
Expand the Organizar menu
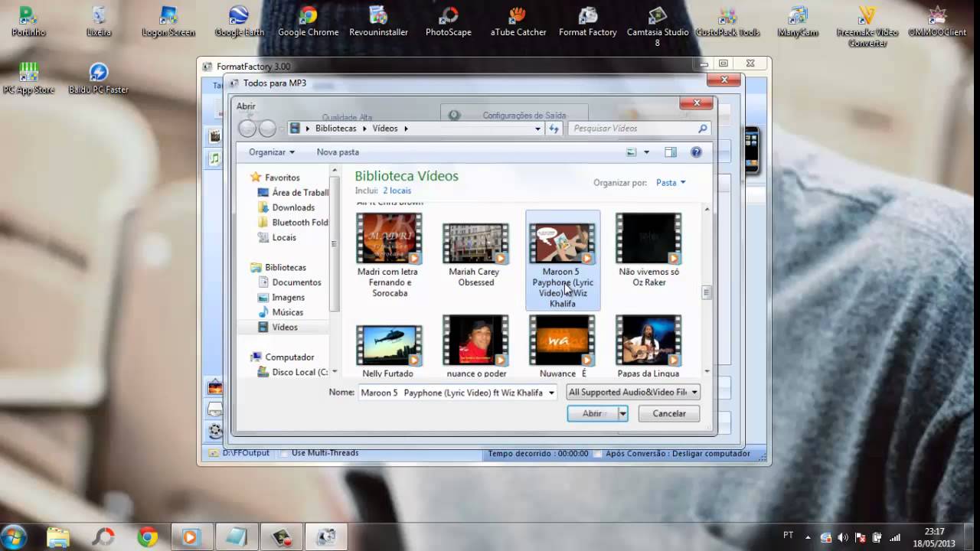[x=272, y=152]
